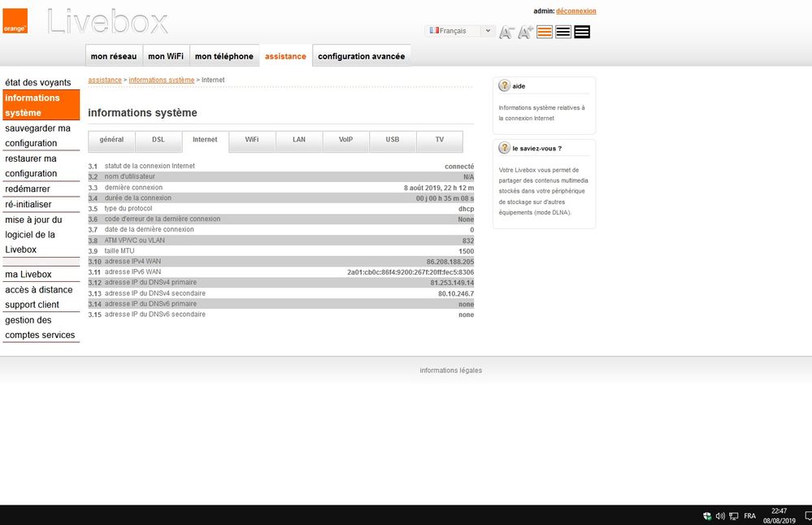The width and height of the screenshot is (812, 525).
Task: Select the 'assistance' main tab
Action: click(285, 56)
